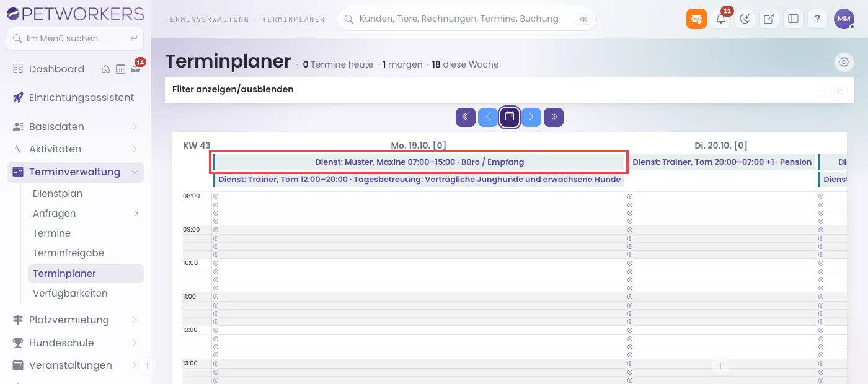The image size is (868, 384).
Task: Click in the 'Im Menü suchen' field
Action: (x=75, y=38)
